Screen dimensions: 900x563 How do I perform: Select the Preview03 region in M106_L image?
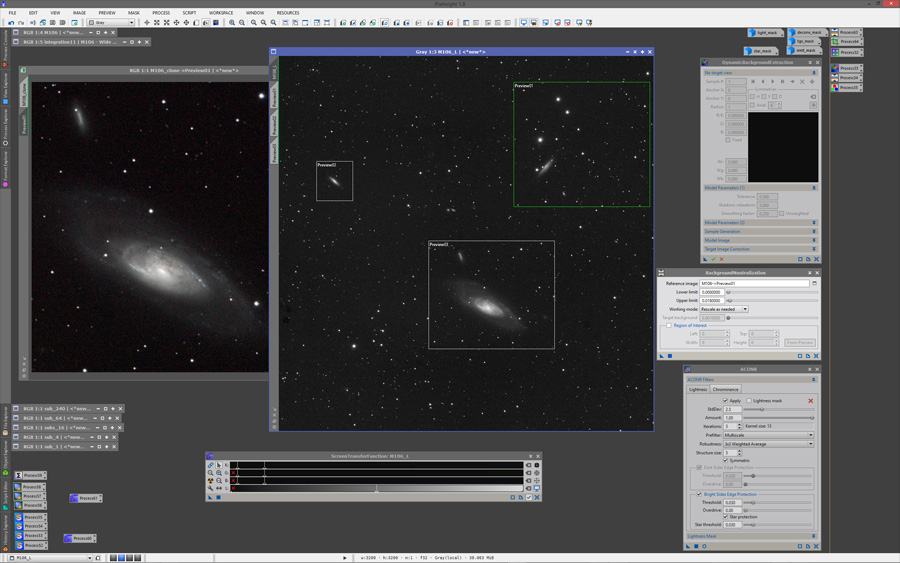click(491, 295)
